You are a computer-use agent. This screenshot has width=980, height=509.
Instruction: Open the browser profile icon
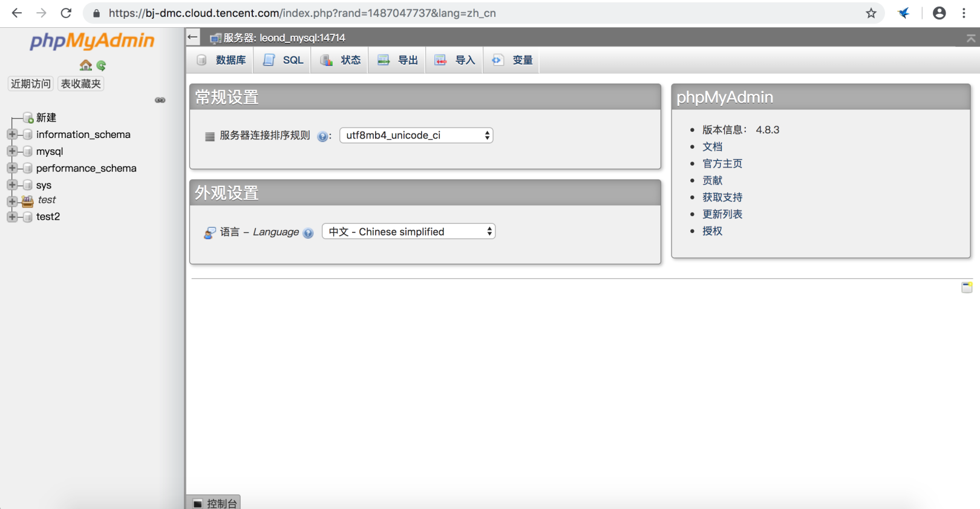coord(939,13)
